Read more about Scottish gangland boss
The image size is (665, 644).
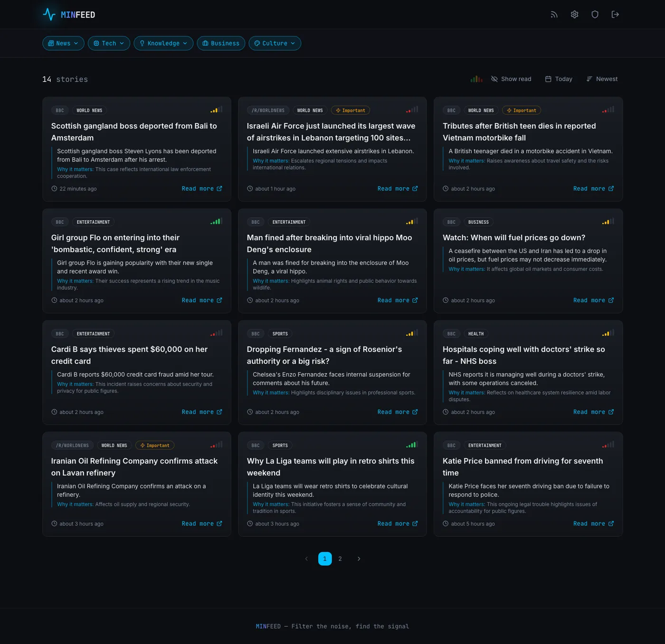[202, 189]
